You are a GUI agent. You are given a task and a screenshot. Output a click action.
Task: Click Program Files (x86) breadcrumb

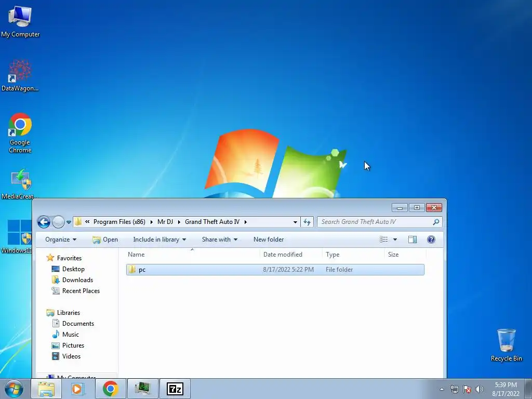pyautogui.click(x=119, y=221)
